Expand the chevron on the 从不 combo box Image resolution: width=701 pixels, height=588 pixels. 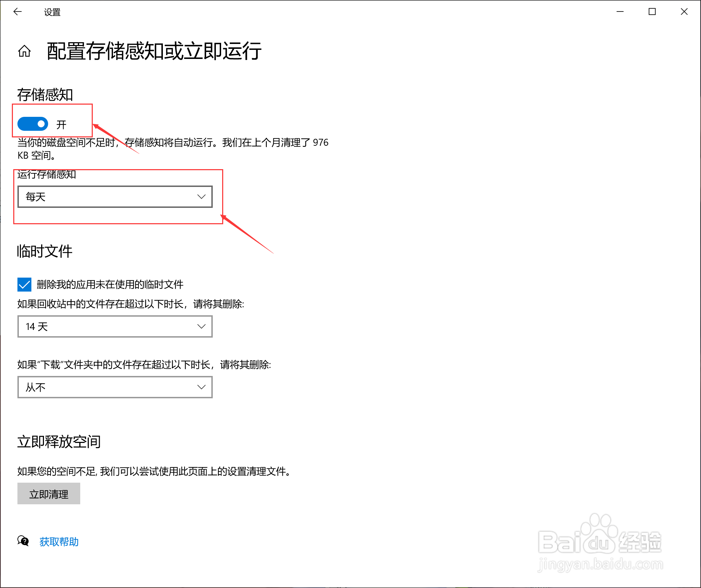pyautogui.click(x=202, y=387)
